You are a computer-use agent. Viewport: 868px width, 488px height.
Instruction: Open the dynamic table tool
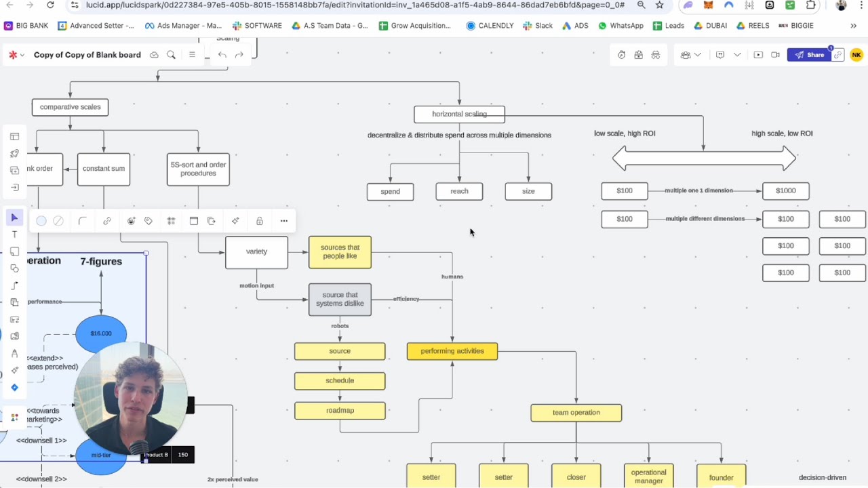pos(14,319)
